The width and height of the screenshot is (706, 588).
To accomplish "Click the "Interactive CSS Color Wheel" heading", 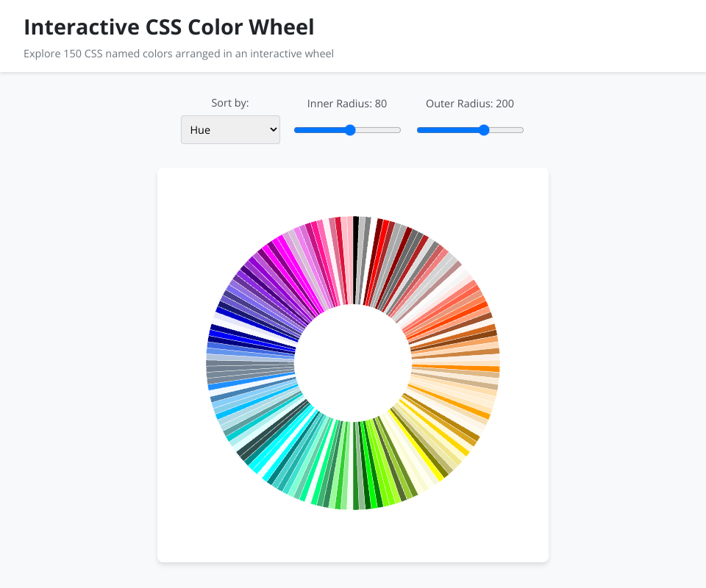I will tap(169, 27).
